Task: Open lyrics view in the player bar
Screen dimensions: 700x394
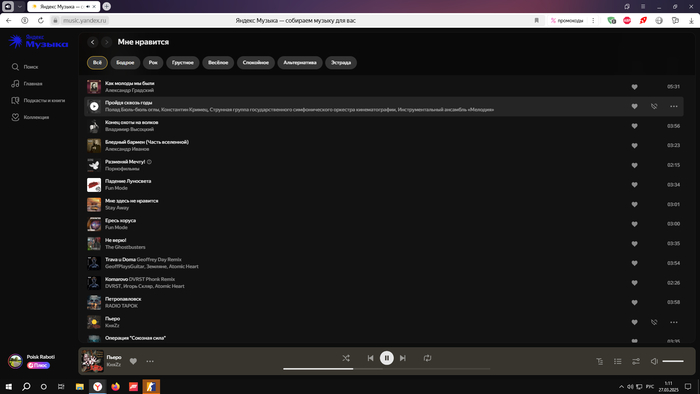Action: coord(600,361)
